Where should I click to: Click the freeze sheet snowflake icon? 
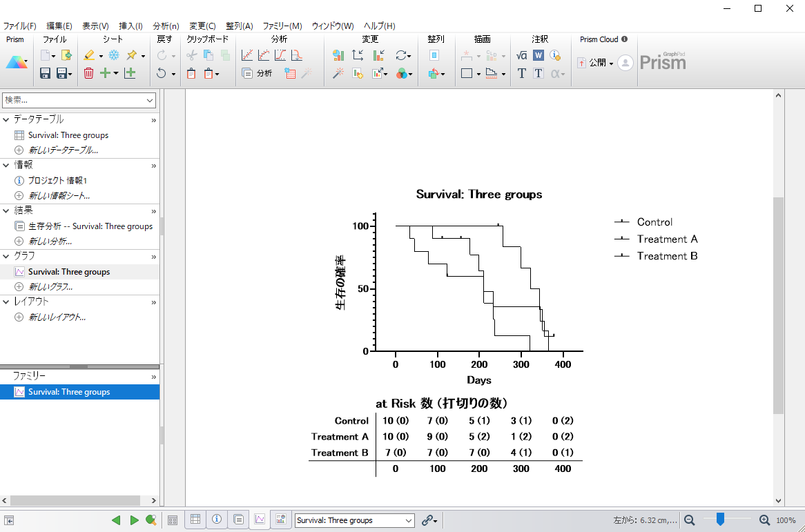[x=114, y=55]
